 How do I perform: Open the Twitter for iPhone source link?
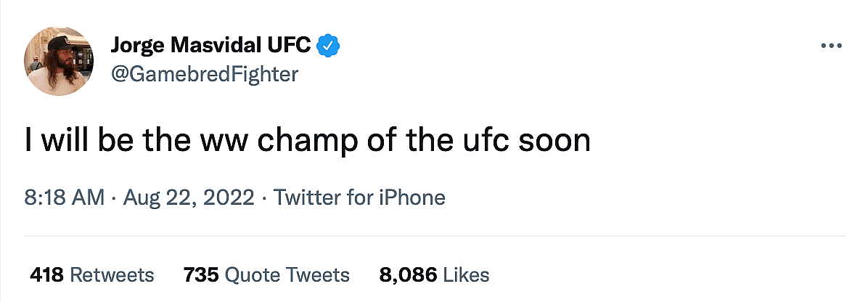359,197
